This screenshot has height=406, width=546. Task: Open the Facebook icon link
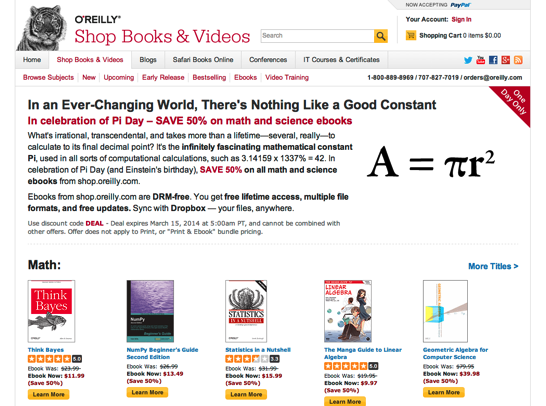(x=493, y=60)
